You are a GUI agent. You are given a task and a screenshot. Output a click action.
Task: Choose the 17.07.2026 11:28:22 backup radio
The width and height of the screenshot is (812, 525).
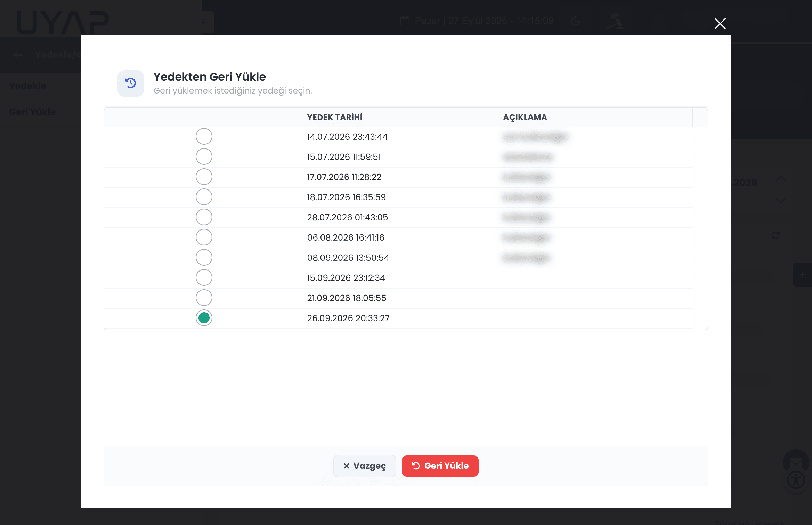[204, 177]
